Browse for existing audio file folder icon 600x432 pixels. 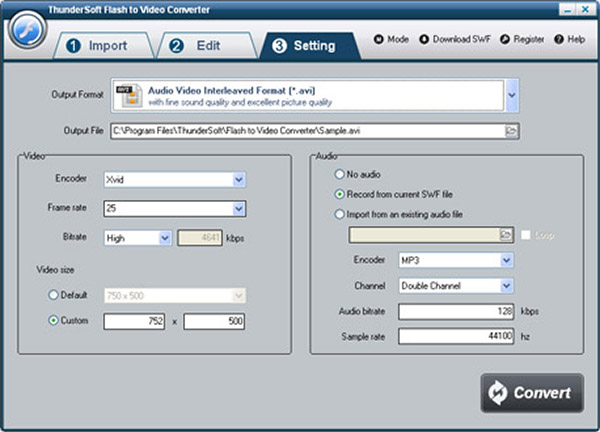click(506, 235)
